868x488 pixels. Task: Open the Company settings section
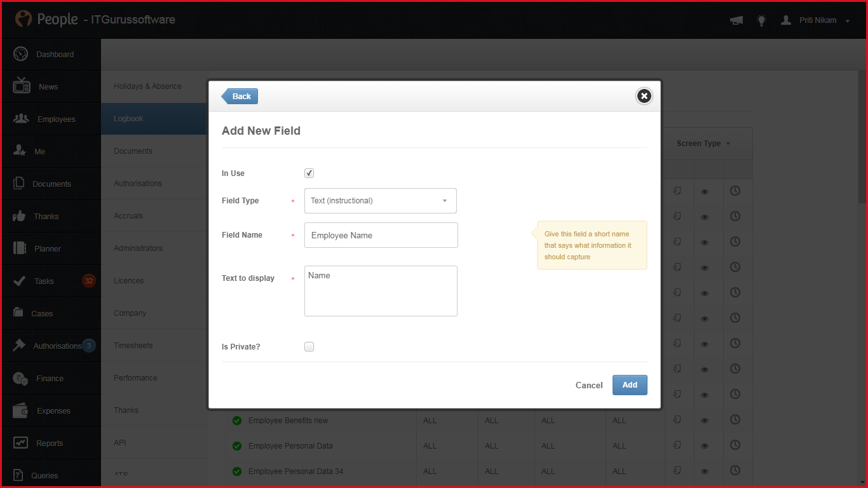click(154, 313)
